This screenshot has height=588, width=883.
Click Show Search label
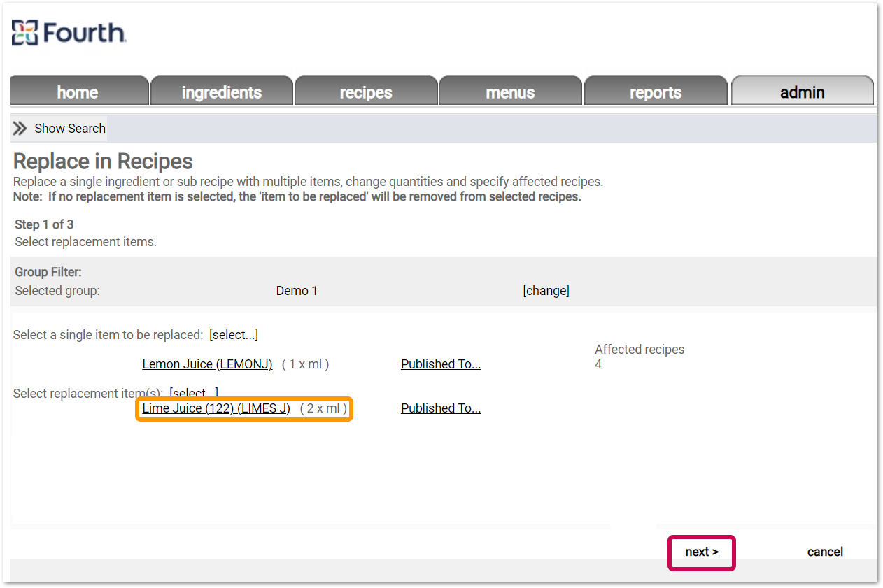(70, 129)
